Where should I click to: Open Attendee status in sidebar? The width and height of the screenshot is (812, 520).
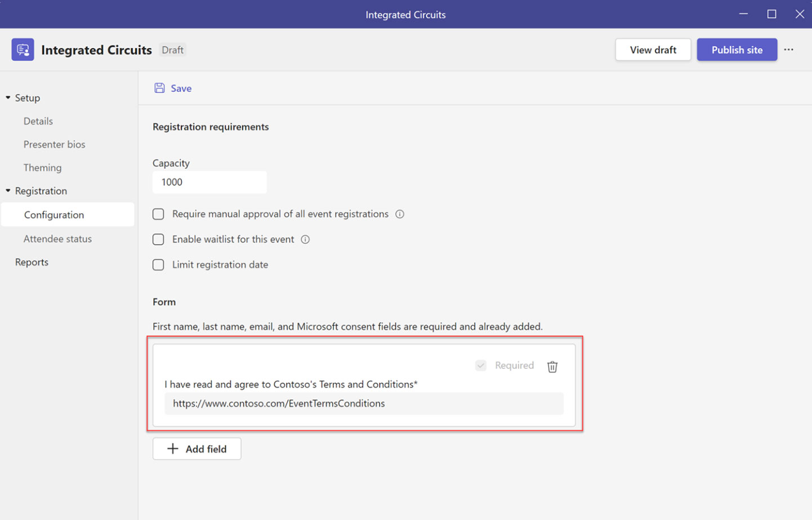click(57, 239)
